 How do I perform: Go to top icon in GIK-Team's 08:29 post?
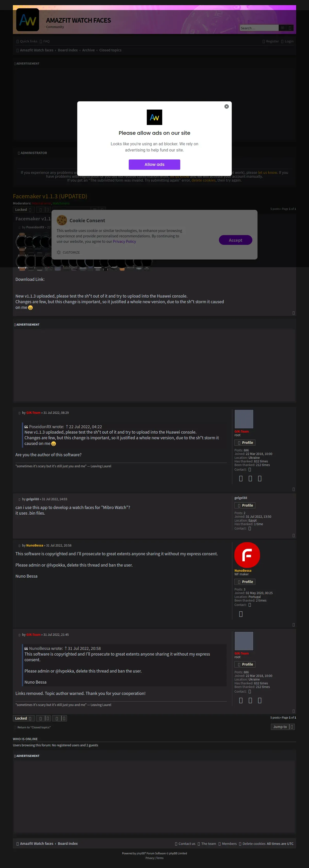point(294,489)
